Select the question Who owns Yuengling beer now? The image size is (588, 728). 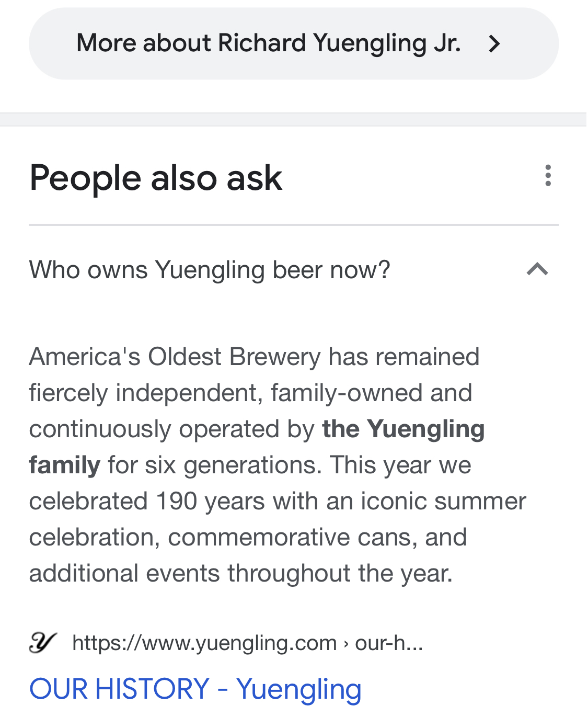tap(210, 270)
